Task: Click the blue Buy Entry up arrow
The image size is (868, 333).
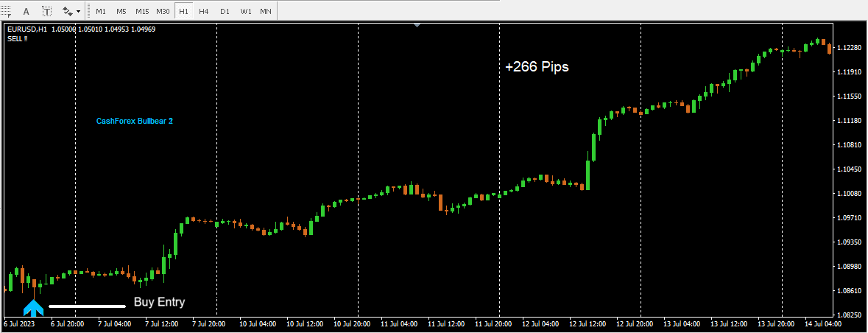Action: pos(33,307)
